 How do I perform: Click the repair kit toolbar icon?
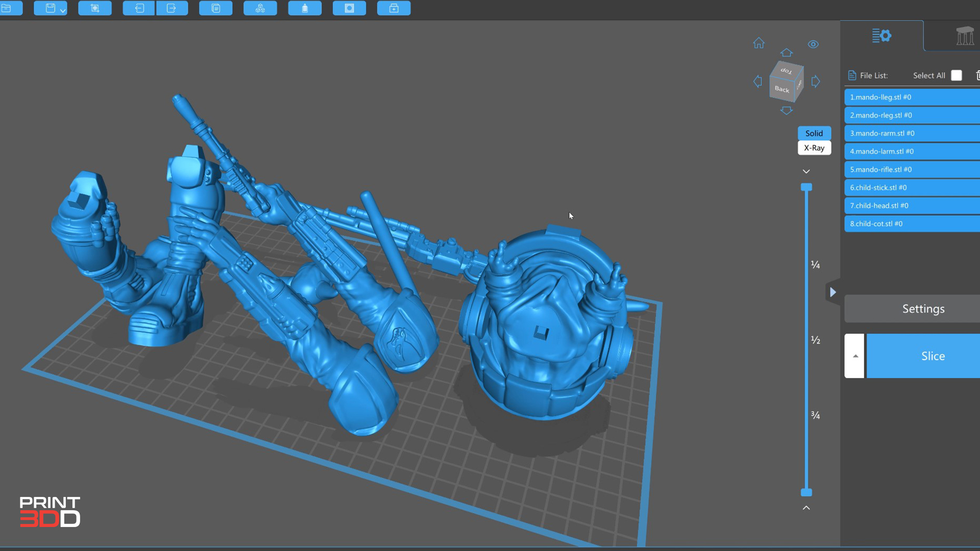pos(394,8)
